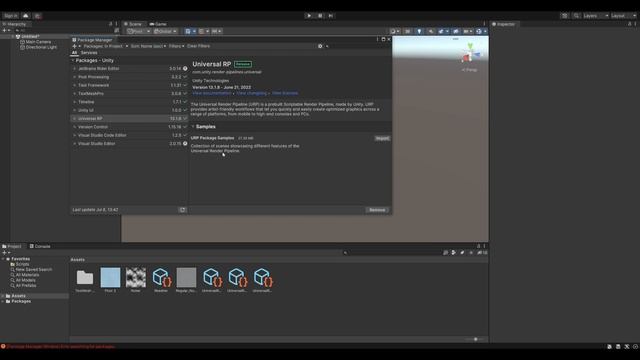The image size is (640, 360).
Task: Open View documentation link
Action: pyautogui.click(x=212, y=93)
